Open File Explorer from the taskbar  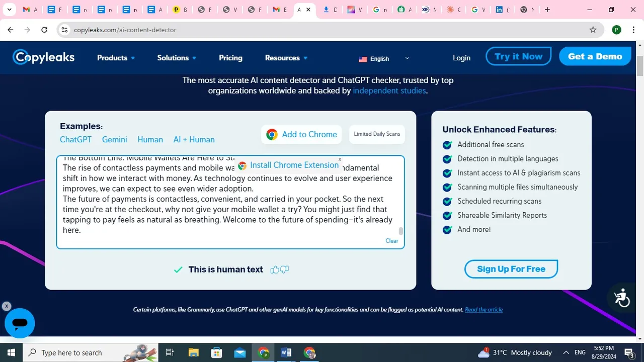194,352
